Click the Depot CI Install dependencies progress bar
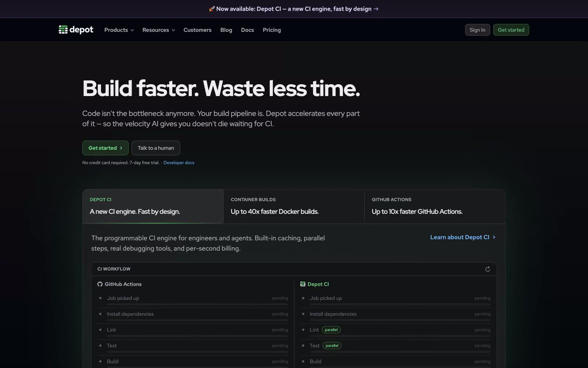 click(400, 320)
